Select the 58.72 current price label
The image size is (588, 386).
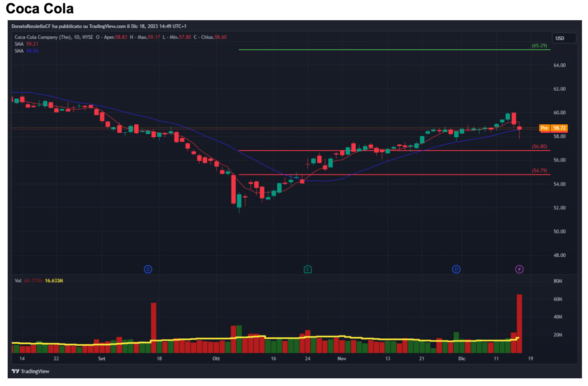[559, 128]
